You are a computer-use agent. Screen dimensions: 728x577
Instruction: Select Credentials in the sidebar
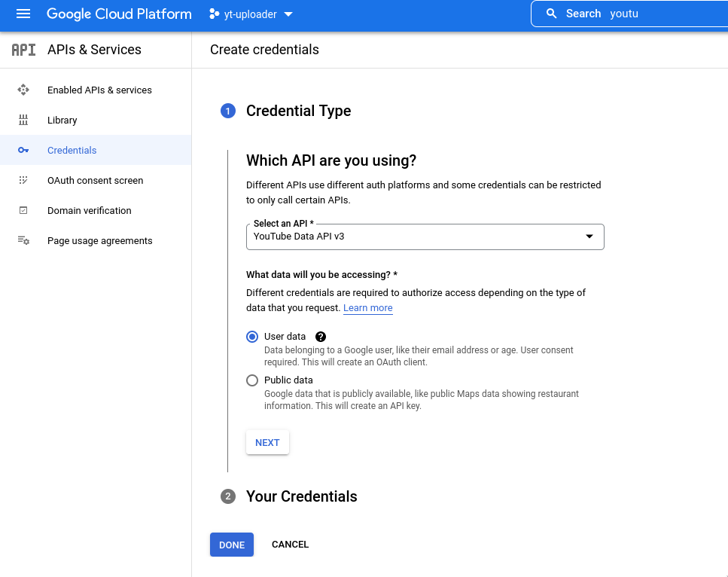point(96,150)
